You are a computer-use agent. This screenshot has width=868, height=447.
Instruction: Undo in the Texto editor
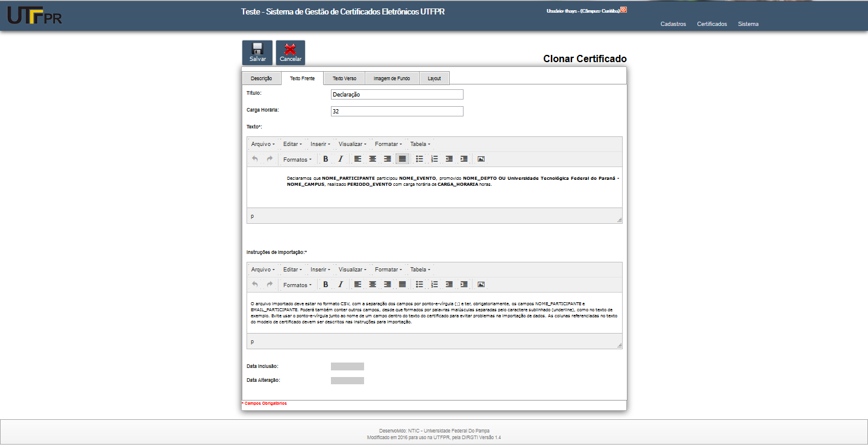(x=255, y=159)
